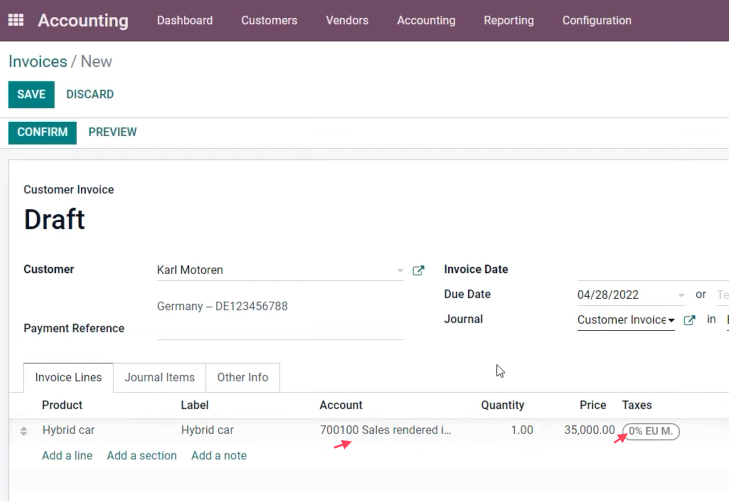Click the Payment Reference input field
The height and width of the screenshot is (501, 729).
(x=280, y=330)
